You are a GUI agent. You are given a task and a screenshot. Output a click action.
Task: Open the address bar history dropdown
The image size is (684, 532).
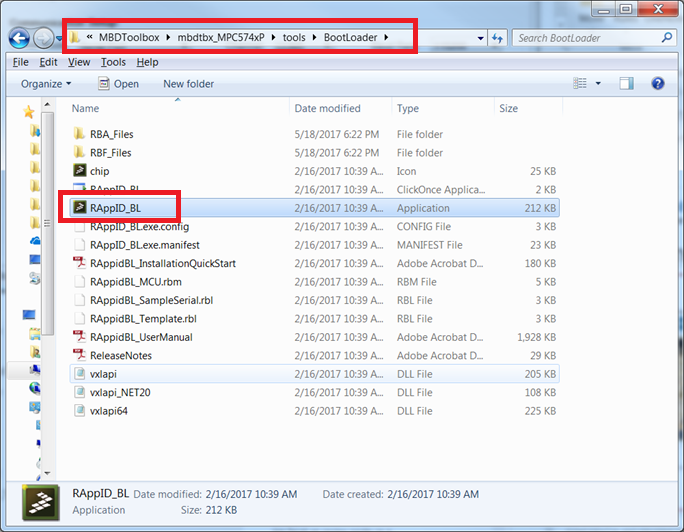pyautogui.click(x=480, y=38)
